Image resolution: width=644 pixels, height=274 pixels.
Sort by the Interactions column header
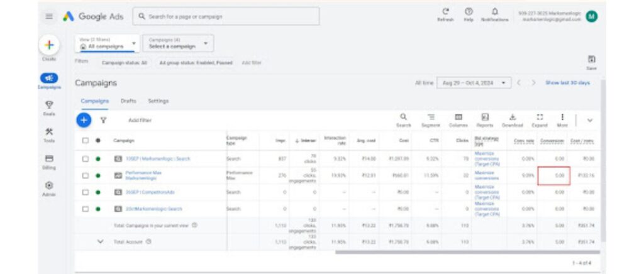point(305,141)
